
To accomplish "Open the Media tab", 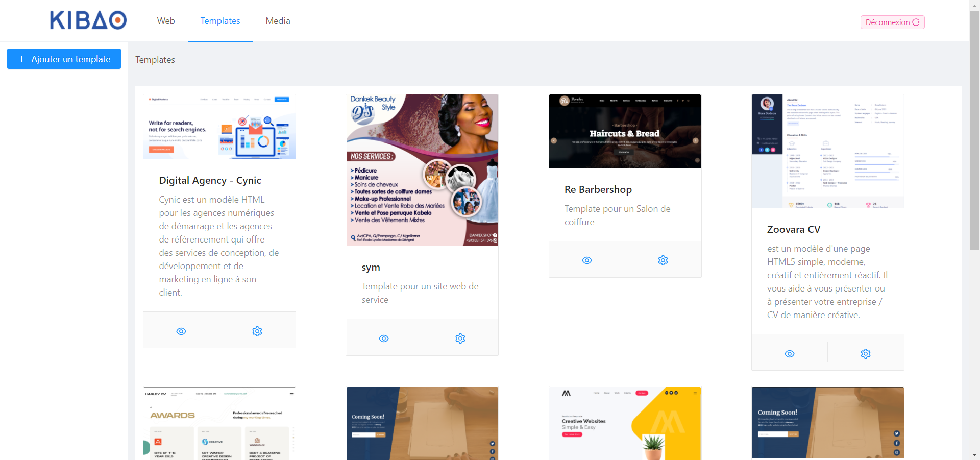I will click(x=278, y=21).
